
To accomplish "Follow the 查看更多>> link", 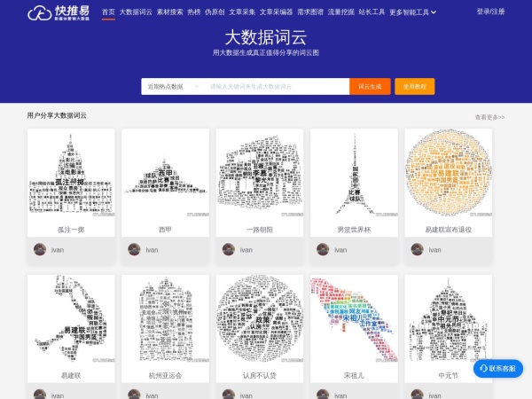I will (489, 117).
